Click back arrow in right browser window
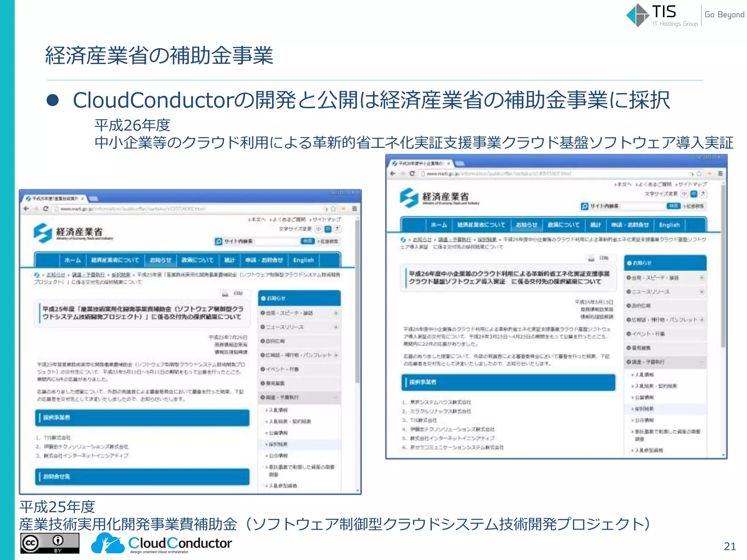Image resolution: width=747 pixels, height=560 pixels. (392, 173)
